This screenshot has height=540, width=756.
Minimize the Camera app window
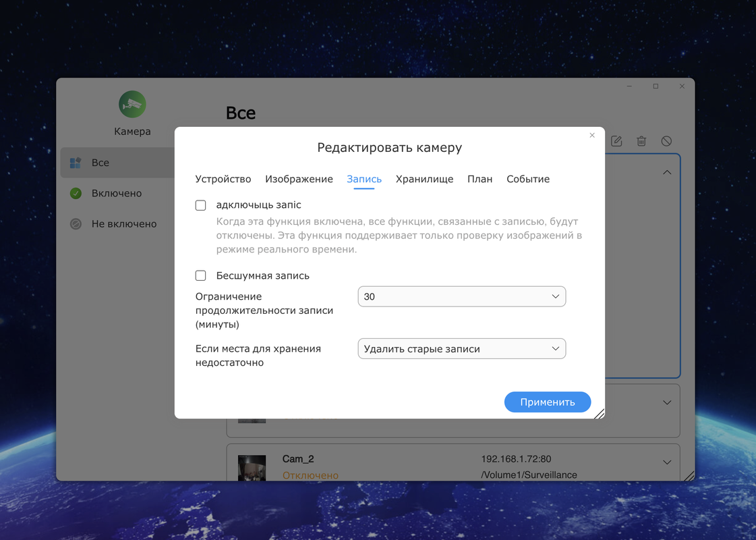[629, 86]
